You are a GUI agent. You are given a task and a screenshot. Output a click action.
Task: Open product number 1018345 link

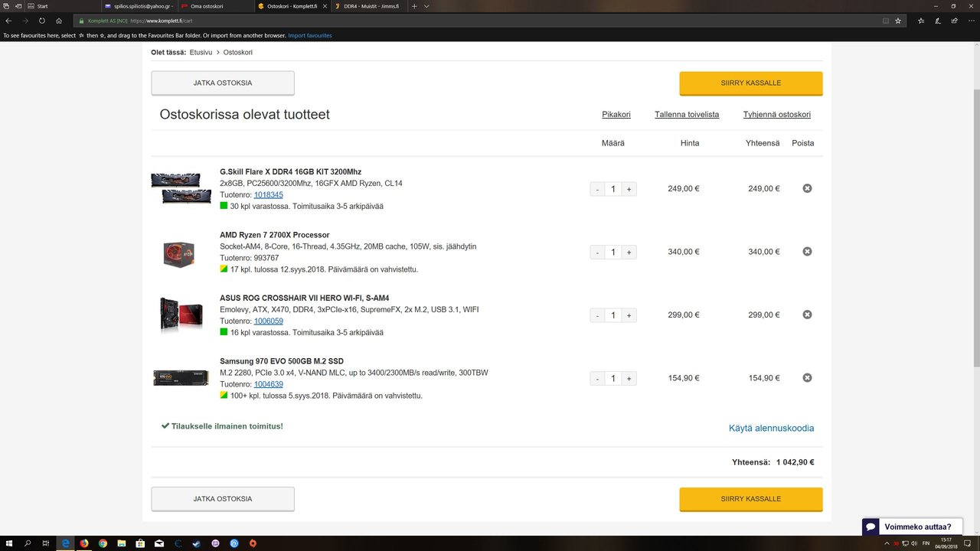269,195
